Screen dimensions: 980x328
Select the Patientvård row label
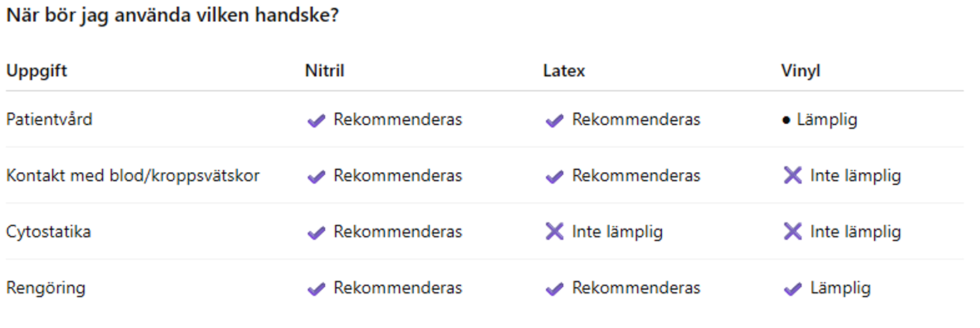pos(49,119)
